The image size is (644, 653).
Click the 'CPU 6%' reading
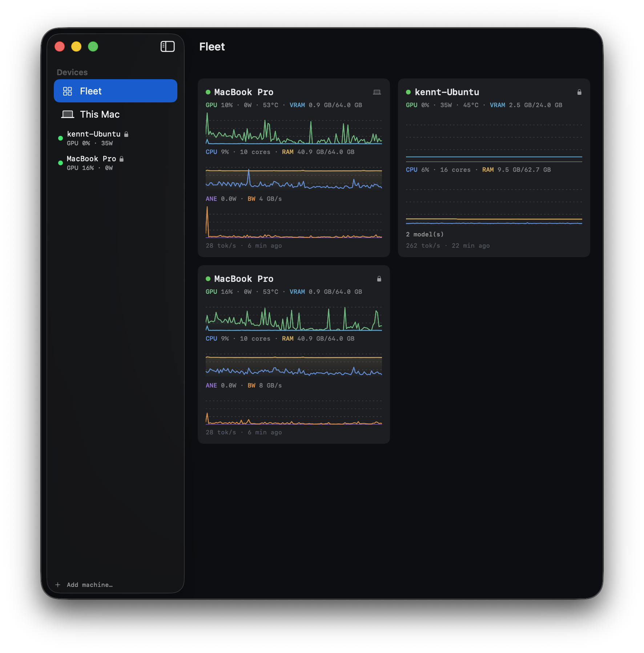(x=418, y=170)
